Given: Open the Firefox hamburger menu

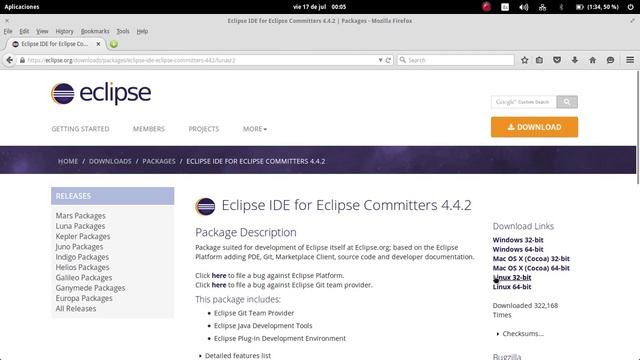Looking at the screenshot, I should pos(630,60).
